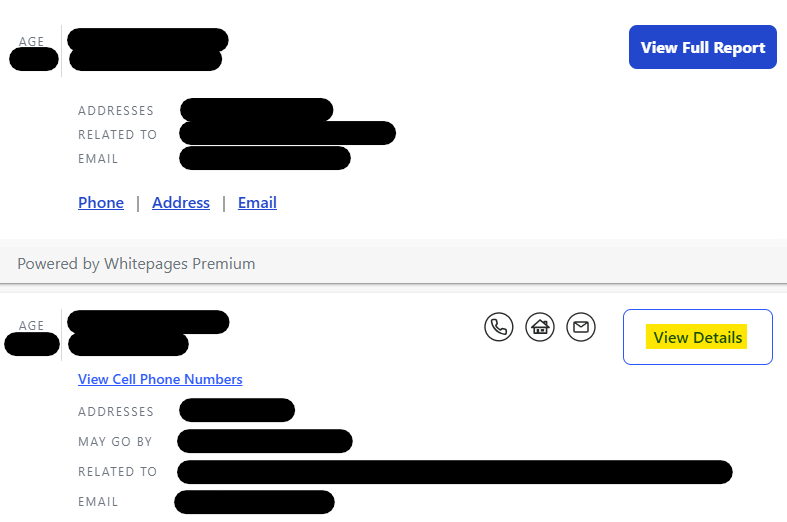Click the envelope email icon
The width and height of the screenshot is (787, 522).
click(581, 327)
